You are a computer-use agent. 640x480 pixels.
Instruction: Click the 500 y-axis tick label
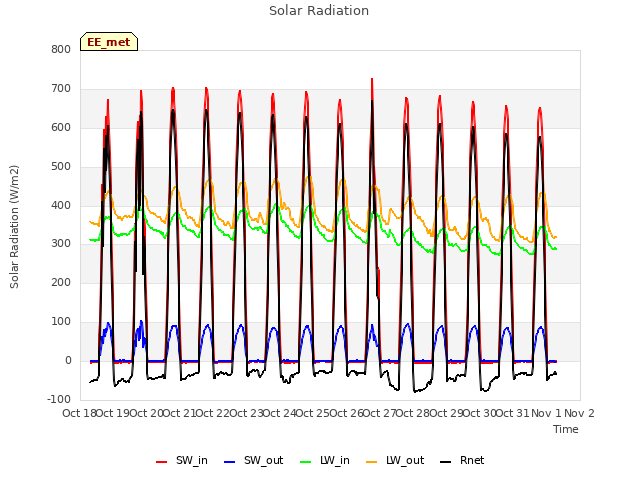(61, 167)
